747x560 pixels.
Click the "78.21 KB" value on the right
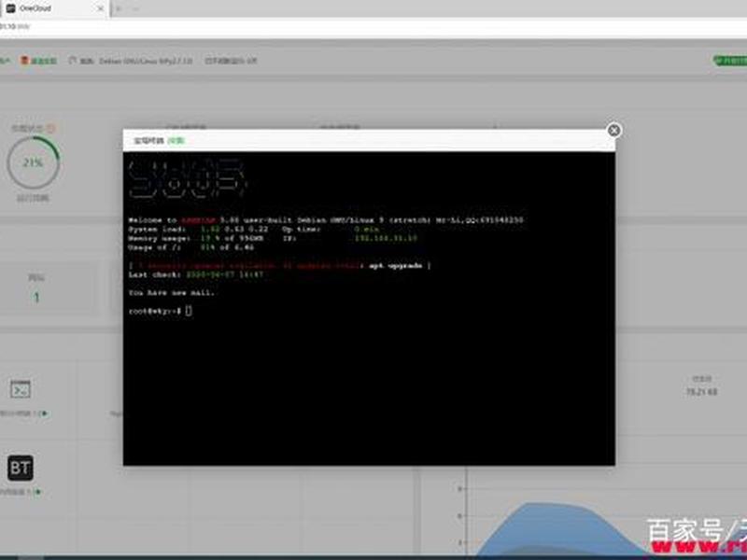[701, 392]
